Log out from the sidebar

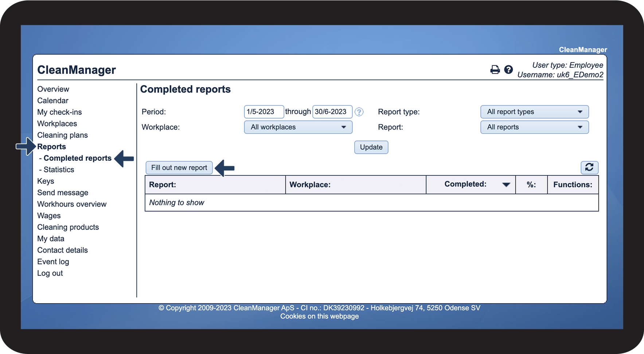click(50, 273)
